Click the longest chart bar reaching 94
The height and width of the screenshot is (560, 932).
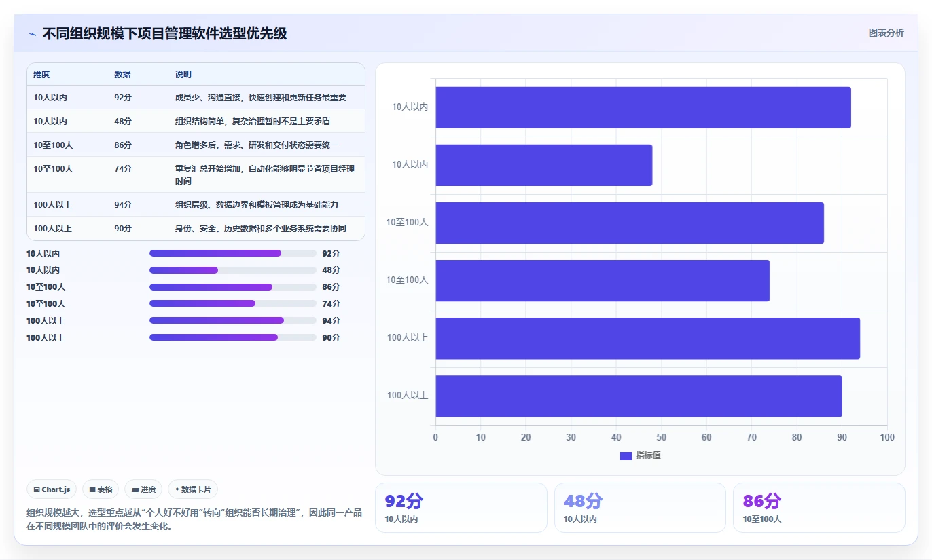[648, 338]
